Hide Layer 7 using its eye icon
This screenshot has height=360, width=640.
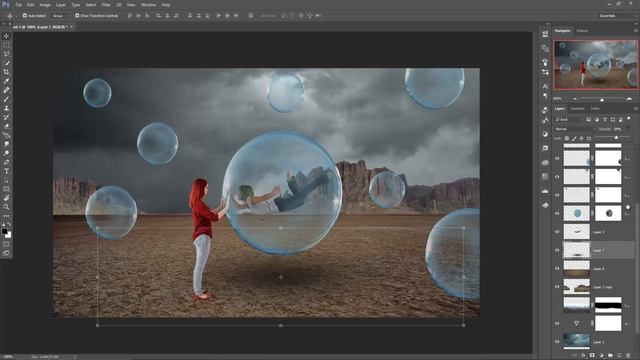(557, 250)
